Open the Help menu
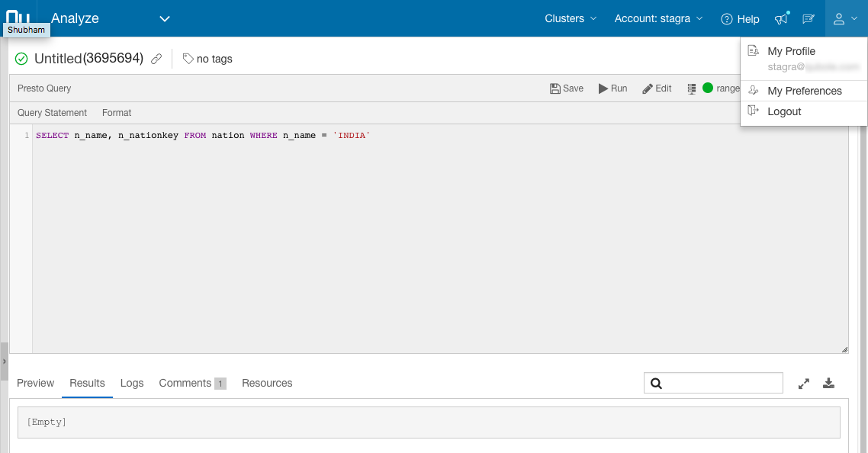This screenshot has width=868, height=453. pyautogui.click(x=740, y=19)
